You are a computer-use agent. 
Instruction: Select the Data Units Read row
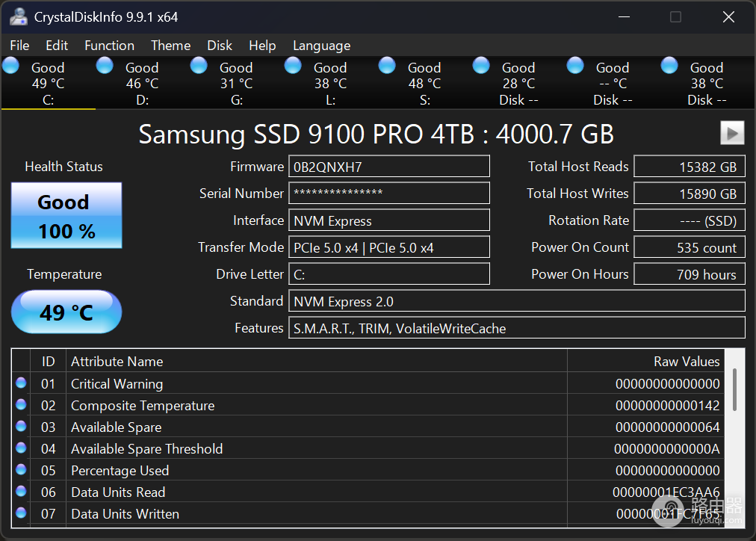coord(368,492)
